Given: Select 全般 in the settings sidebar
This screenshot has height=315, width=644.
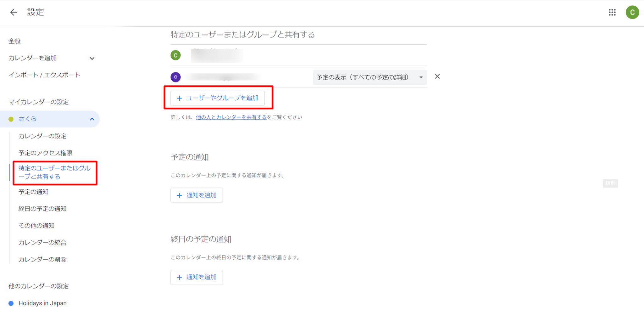Looking at the screenshot, I should (14, 41).
